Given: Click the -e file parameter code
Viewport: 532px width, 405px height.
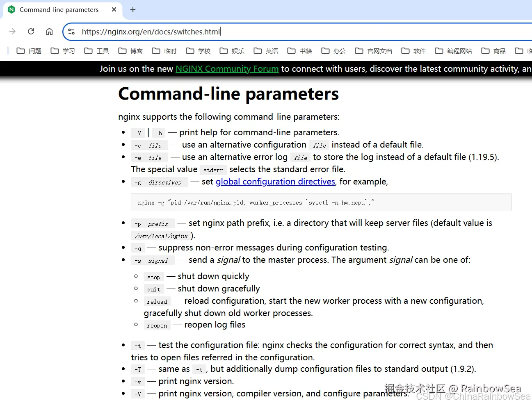Looking at the screenshot, I should [149, 157].
